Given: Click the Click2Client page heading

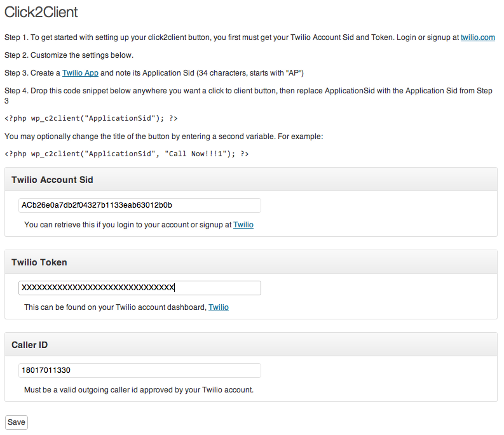Looking at the screenshot, I should click(41, 12).
